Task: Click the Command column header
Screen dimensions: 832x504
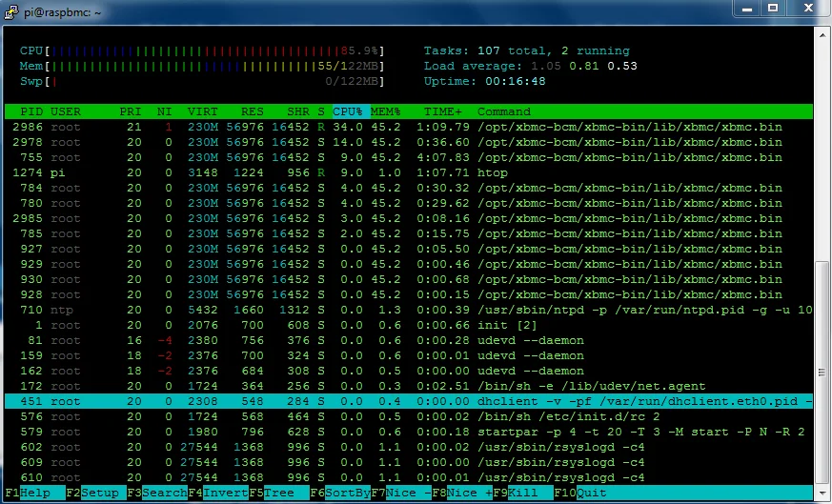Action: 504,111
